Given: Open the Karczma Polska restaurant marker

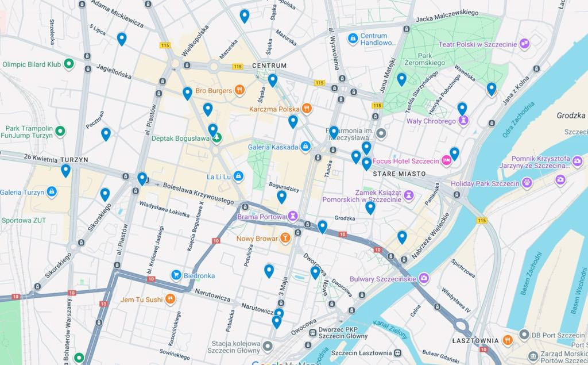Looking at the screenshot, I should [307, 109].
